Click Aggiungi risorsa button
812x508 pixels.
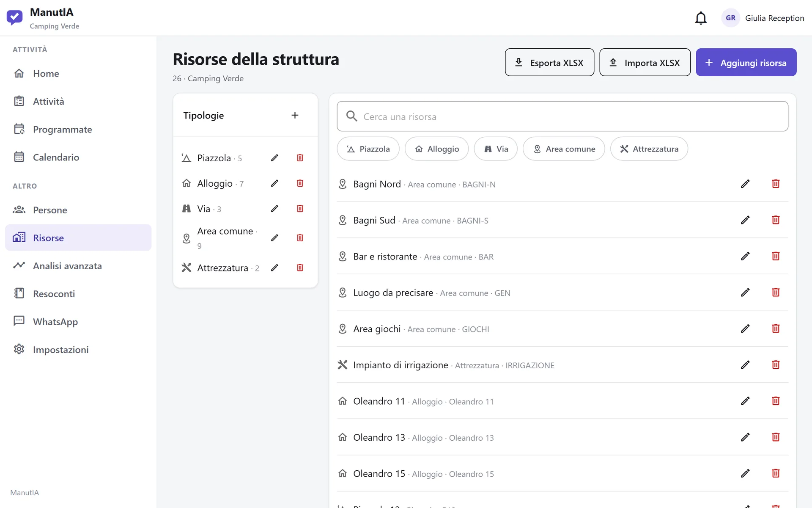click(x=746, y=62)
